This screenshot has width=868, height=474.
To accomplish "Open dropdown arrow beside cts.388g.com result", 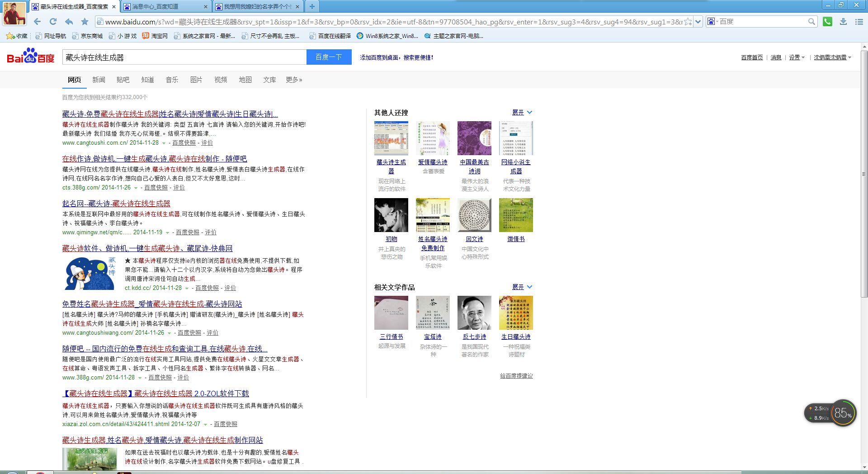I will coord(136,188).
